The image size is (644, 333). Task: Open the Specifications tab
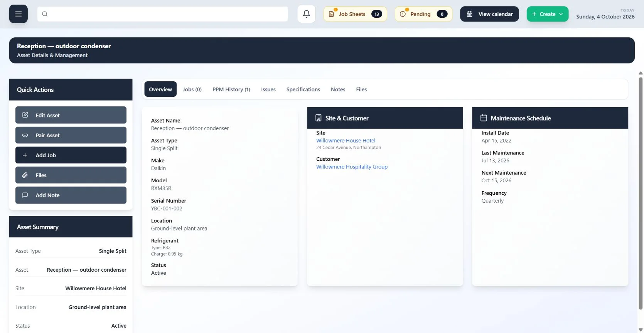pyautogui.click(x=303, y=89)
